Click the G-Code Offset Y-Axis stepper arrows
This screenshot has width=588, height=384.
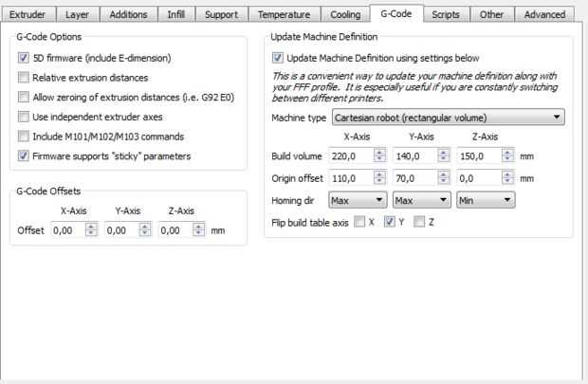pos(145,230)
